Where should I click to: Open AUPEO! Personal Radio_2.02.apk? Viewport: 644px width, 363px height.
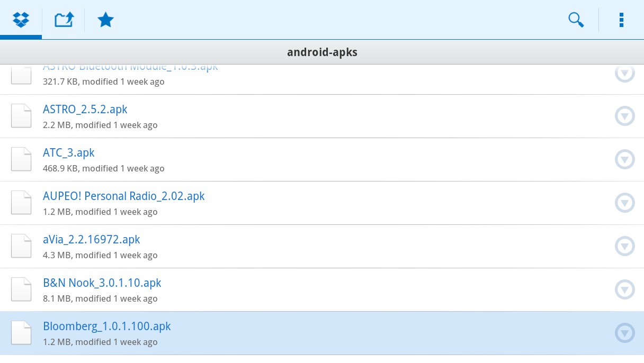[322, 203]
